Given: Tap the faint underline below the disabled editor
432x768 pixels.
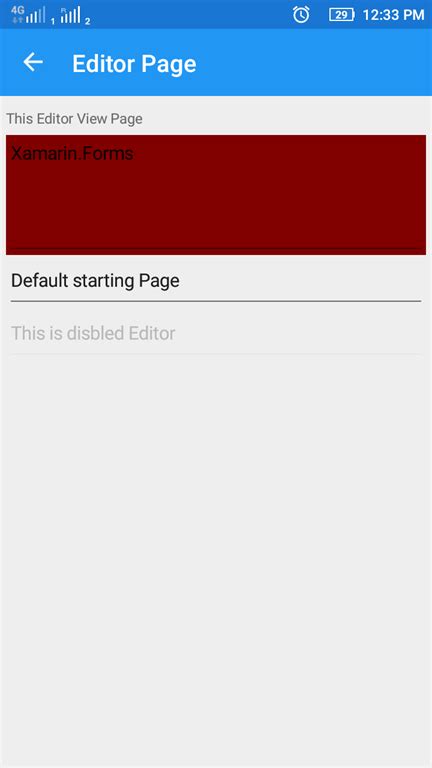Looking at the screenshot, I should click(216, 354).
